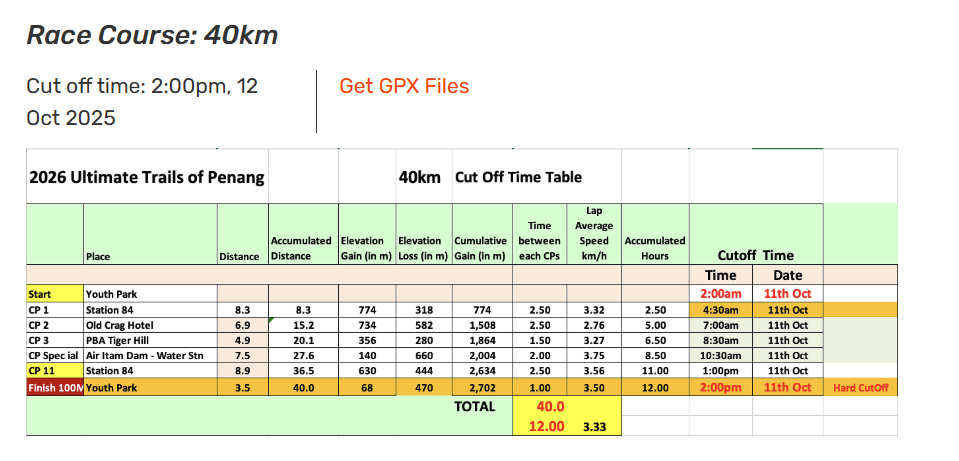959x461 pixels.
Task: Click the Lap Average Speed column header
Action: tap(594, 233)
